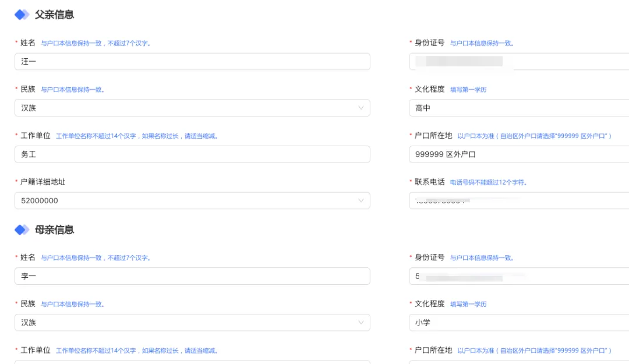629x364 pixels.
Task: Select the 母亲信息 section heading
Action: (x=54, y=230)
